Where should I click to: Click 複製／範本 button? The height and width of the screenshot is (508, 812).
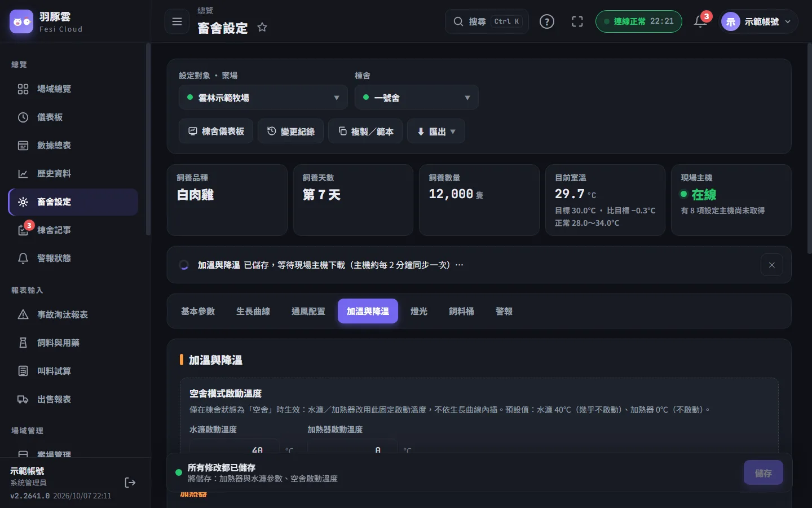[x=365, y=132]
